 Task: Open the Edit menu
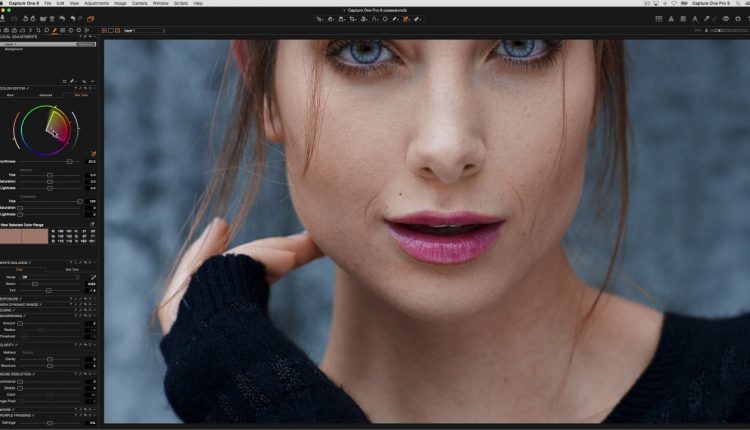point(60,3)
